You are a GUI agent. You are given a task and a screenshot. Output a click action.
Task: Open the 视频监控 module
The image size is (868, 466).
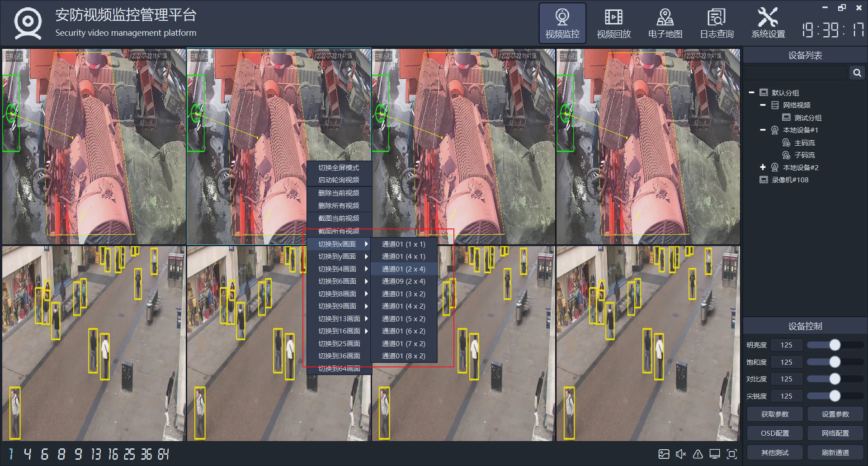(x=562, y=24)
